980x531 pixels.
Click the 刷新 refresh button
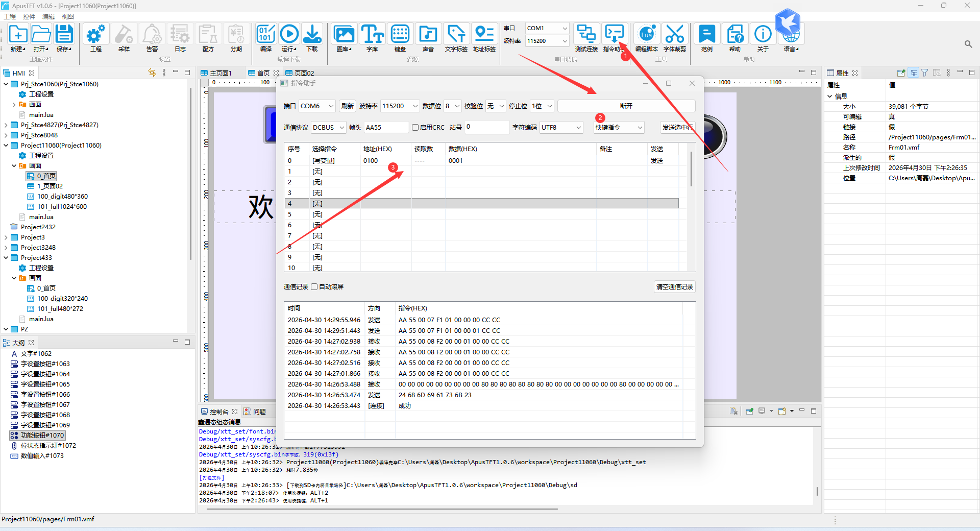[x=348, y=106]
